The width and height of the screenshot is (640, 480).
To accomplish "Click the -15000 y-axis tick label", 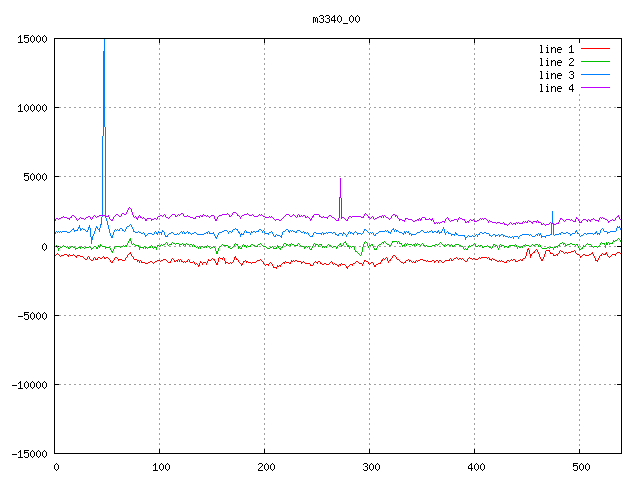I will [x=29, y=453].
